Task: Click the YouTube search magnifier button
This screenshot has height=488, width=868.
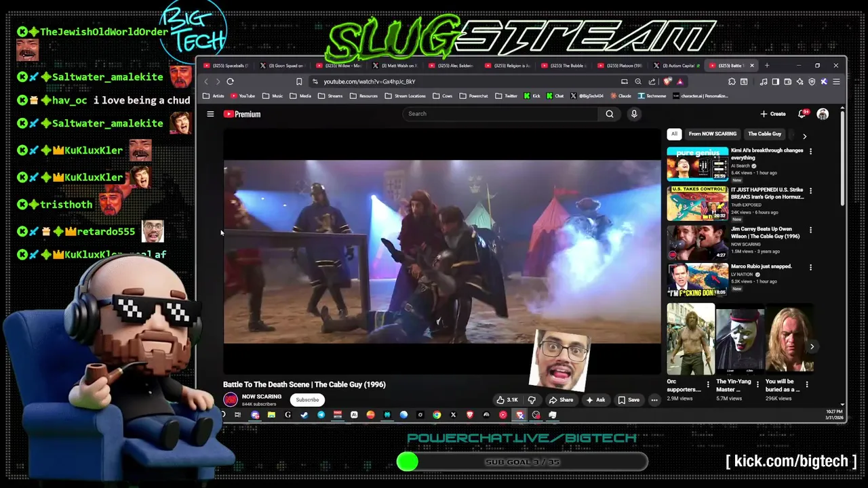Action: pyautogui.click(x=610, y=114)
